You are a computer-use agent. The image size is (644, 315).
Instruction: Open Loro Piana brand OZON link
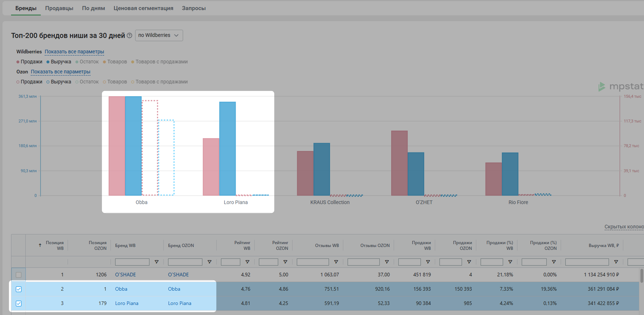click(180, 303)
